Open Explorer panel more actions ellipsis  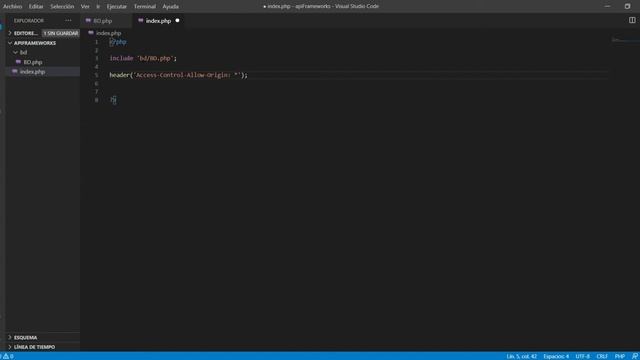[x=68, y=20]
